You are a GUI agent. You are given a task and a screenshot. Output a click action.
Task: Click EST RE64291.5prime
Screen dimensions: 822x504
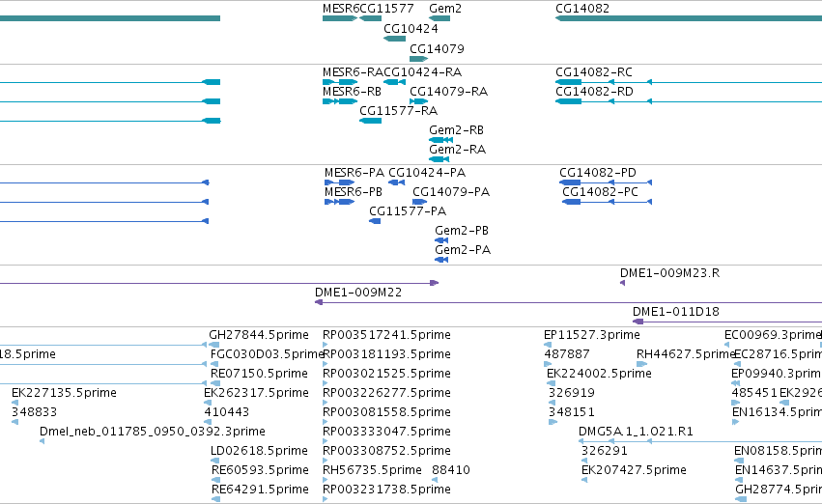(x=260, y=490)
